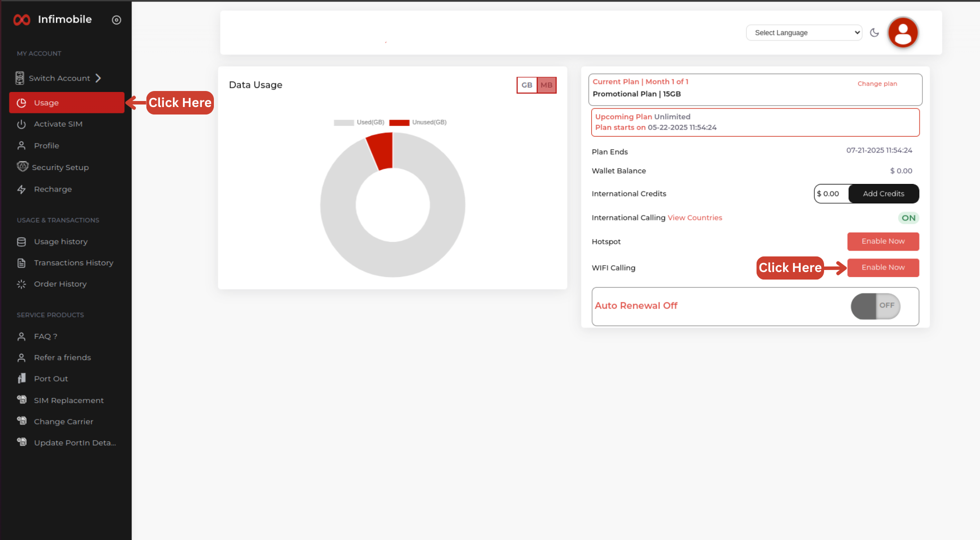The height and width of the screenshot is (540, 980).
Task: Switch data usage to MB
Action: 546,85
